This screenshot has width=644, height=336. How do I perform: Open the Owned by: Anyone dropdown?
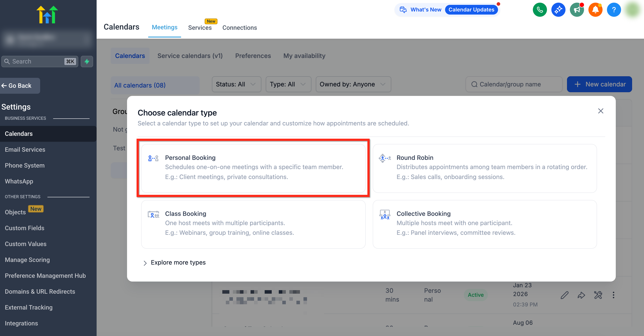coord(353,84)
